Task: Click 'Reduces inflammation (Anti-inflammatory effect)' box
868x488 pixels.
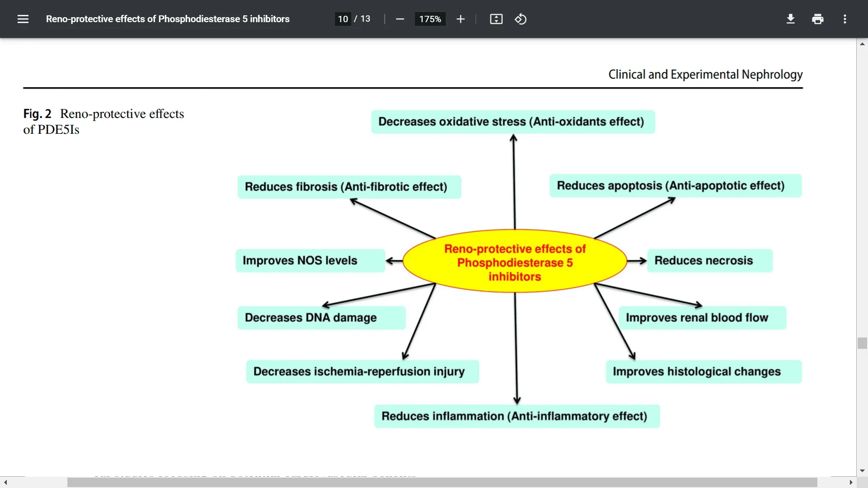Action: (x=517, y=416)
